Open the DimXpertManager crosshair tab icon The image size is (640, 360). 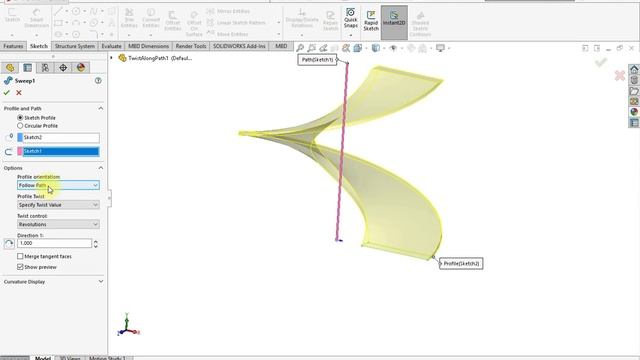[x=63, y=68]
